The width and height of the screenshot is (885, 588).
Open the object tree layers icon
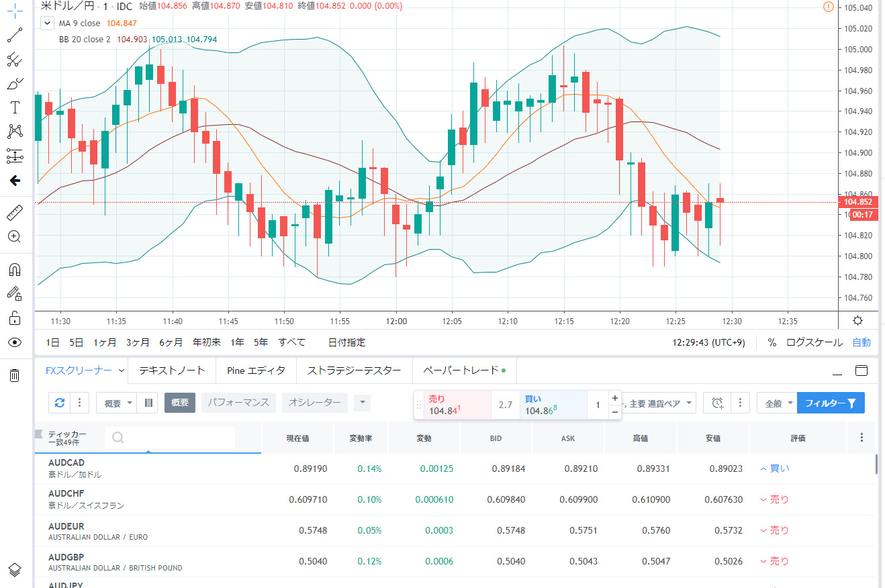[15, 569]
